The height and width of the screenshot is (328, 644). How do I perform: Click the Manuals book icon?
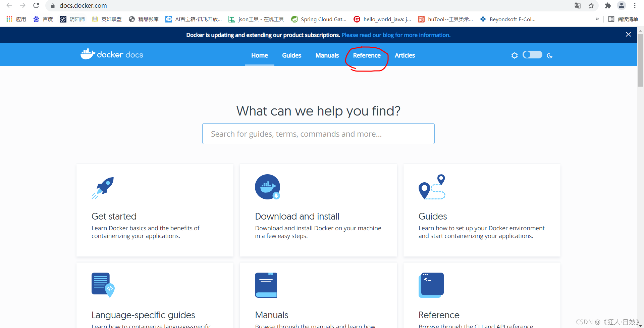266,285
